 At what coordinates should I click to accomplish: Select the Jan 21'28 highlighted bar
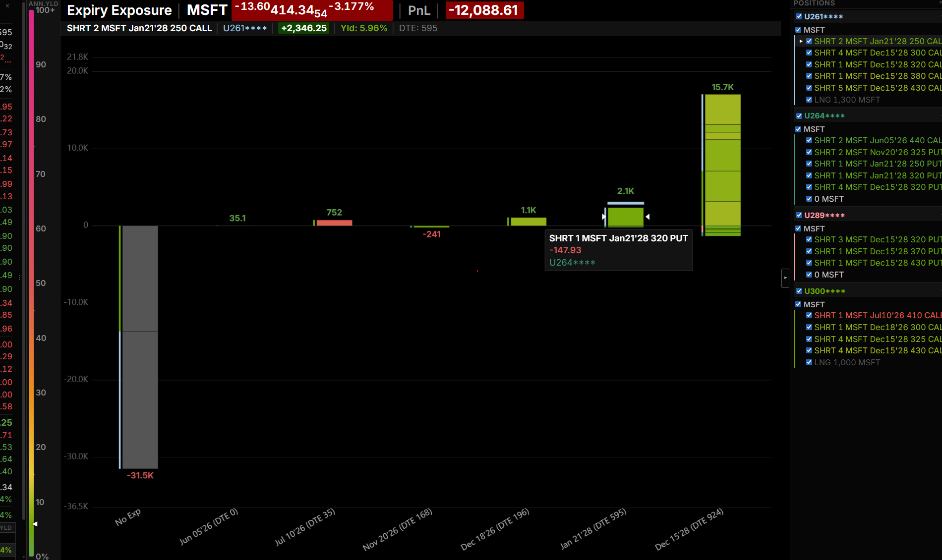pyautogui.click(x=626, y=217)
